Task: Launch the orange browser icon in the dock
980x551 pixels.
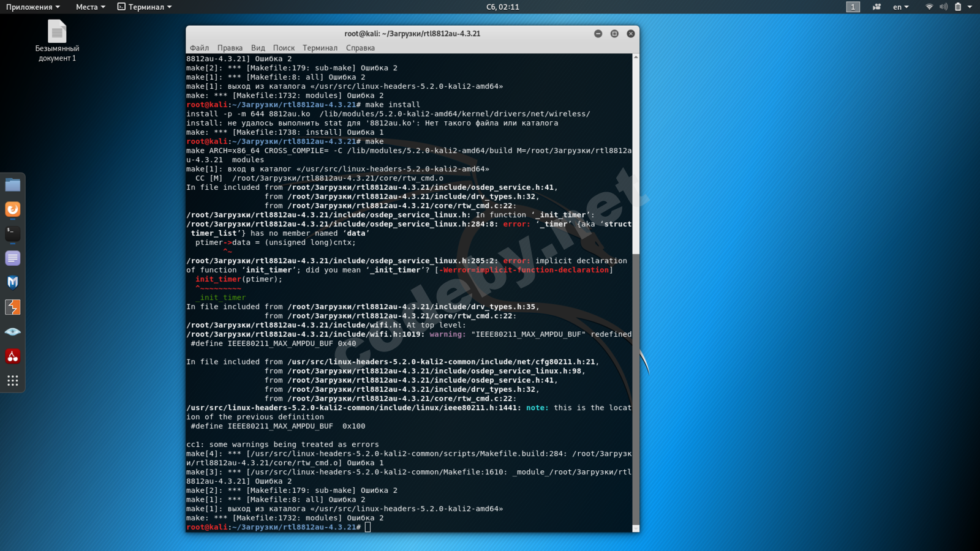Action: click(12, 209)
